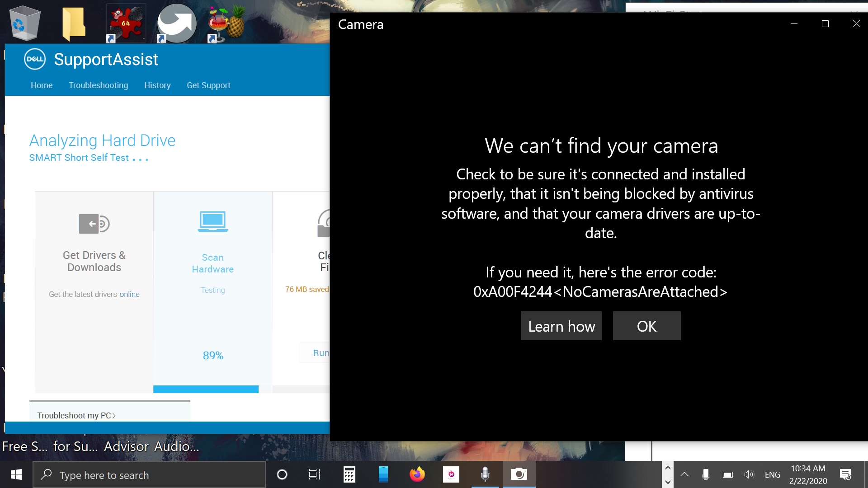Open the Recycle Bin desktop icon
The height and width of the screenshot is (488, 868).
24,23
